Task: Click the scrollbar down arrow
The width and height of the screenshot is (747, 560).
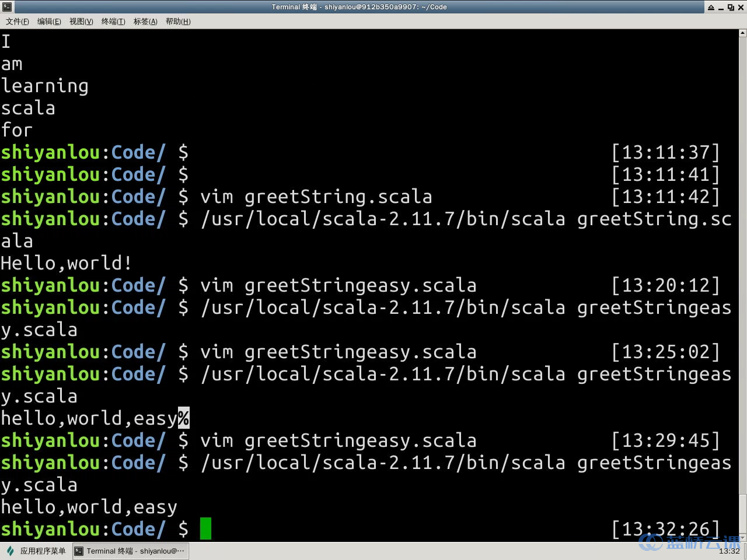Action: 742,537
